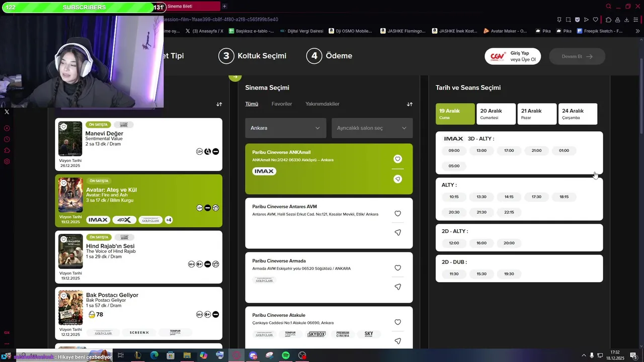Mark Paribu Cineverse Atakule as favorite
644x362 pixels.
397,322
